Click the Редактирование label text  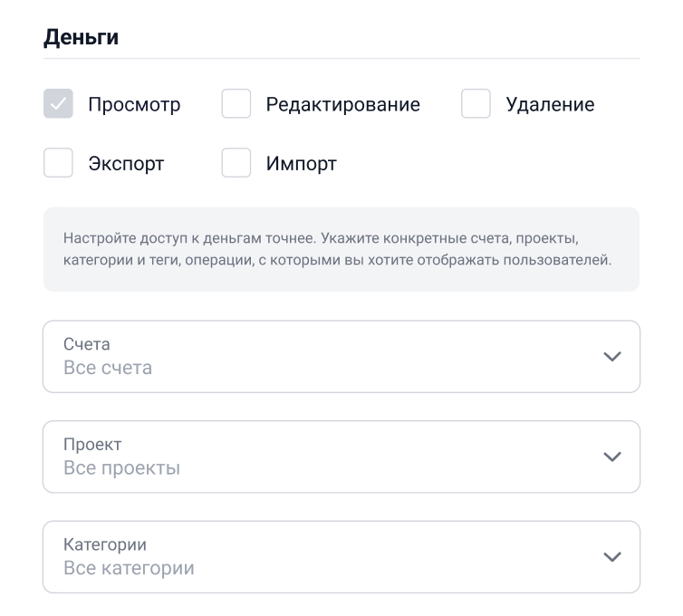tap(342, 105)
